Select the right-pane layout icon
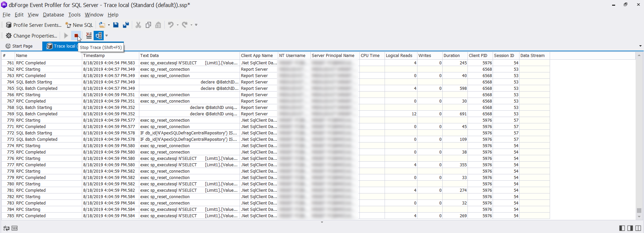Viewport: 644px width, 233px height. 630,228
